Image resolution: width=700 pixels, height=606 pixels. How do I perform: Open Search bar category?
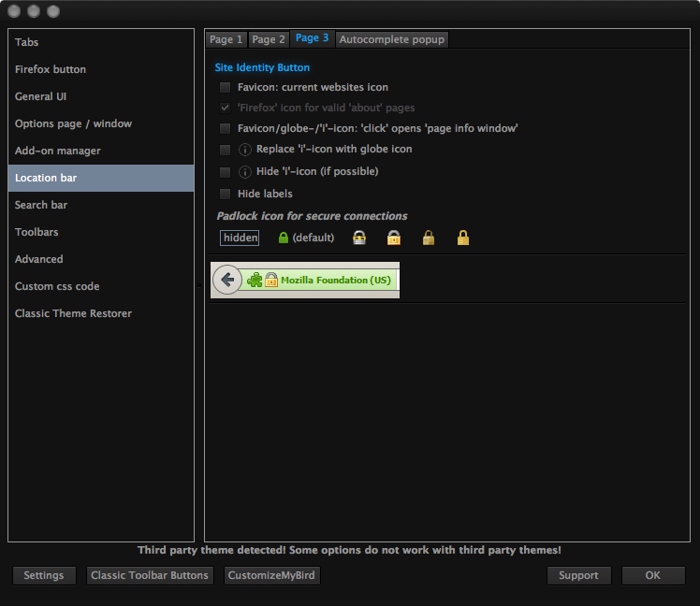(101, 205)
